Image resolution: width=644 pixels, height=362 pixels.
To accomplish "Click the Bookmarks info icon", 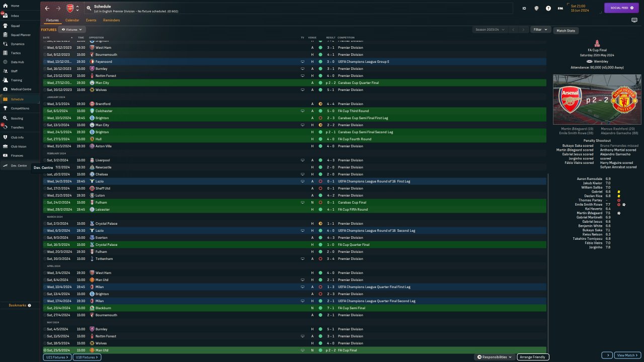I will coord(29,305).
